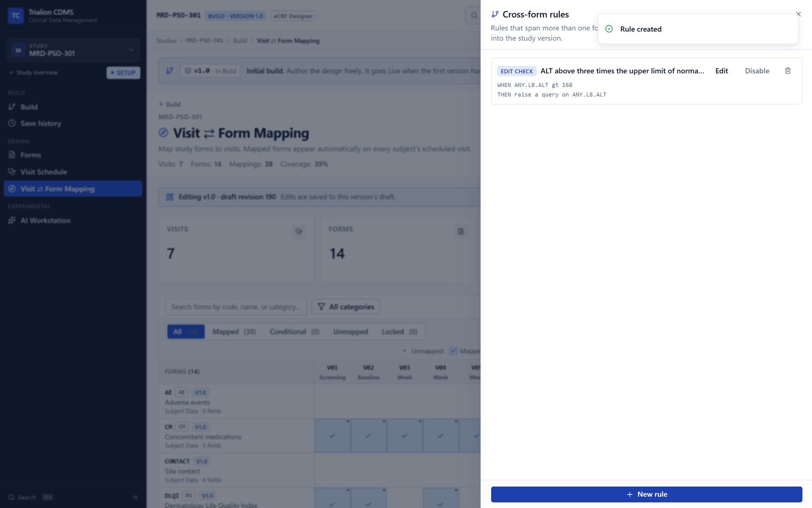Toggle CM mapping for V02 Baseline
Screen dimensions: 812x508
[x=368, y=436]
